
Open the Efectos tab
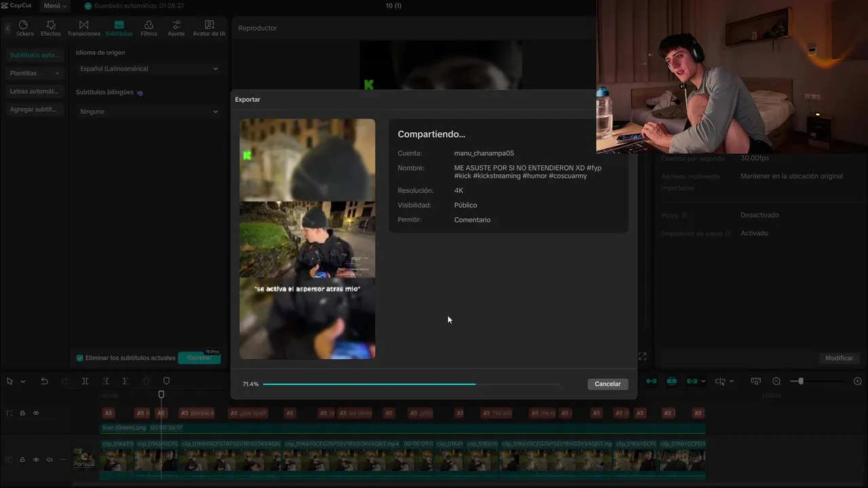(x=51, y=28)
